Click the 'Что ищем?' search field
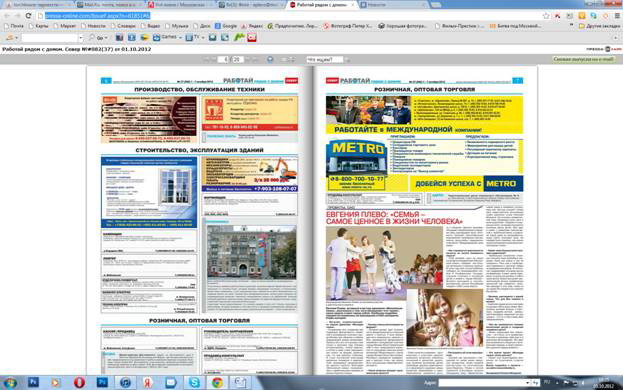 pos(325,60)
